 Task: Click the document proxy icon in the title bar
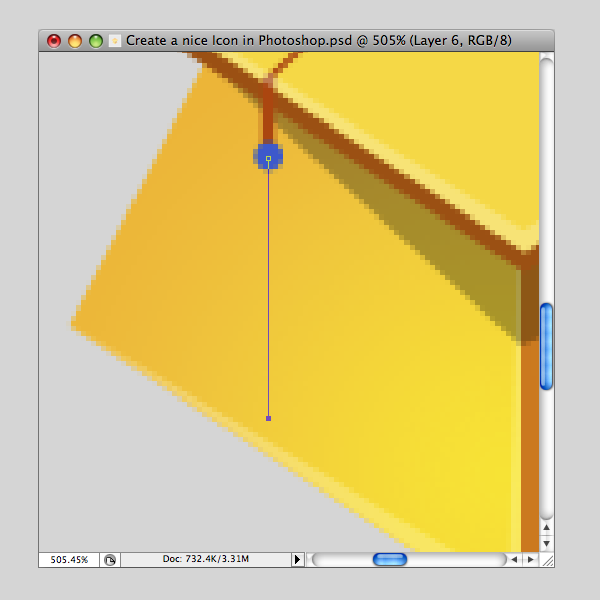click(x=115, y=41)
